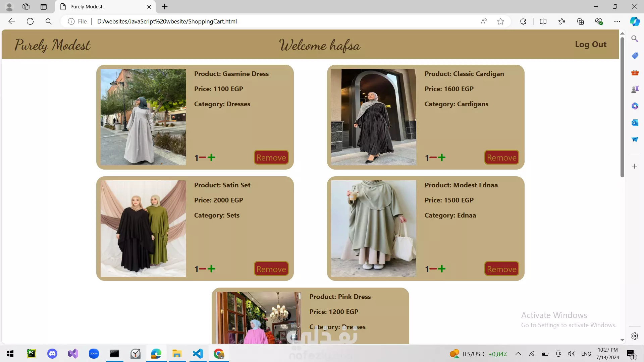Click minus icon for Modest Ednaa

[433, 269]
